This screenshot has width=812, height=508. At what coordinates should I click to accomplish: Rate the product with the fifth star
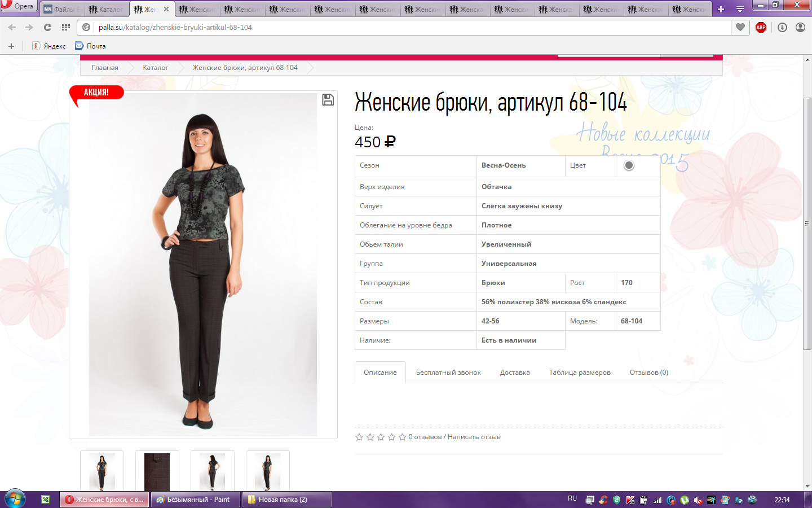click(x=402, y=437)
